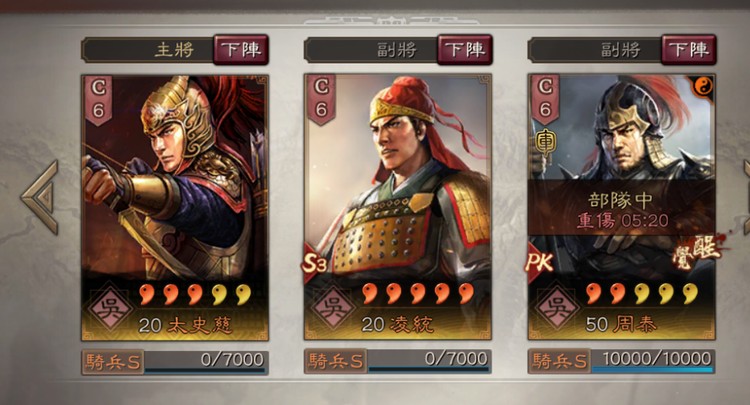Select 太史慈 troop bar showing 0/7000
The width and height of the screenshot is (750, 405).
[175, 361]
